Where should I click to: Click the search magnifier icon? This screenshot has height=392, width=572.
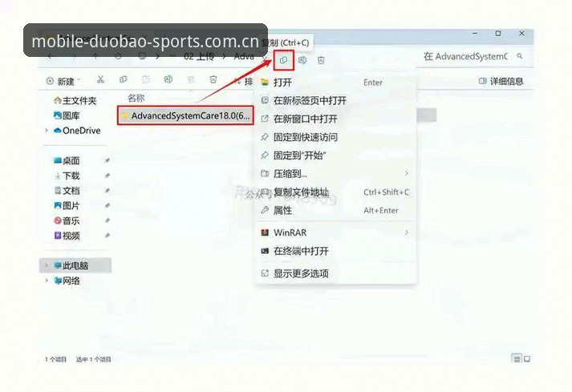pos(520,56)
